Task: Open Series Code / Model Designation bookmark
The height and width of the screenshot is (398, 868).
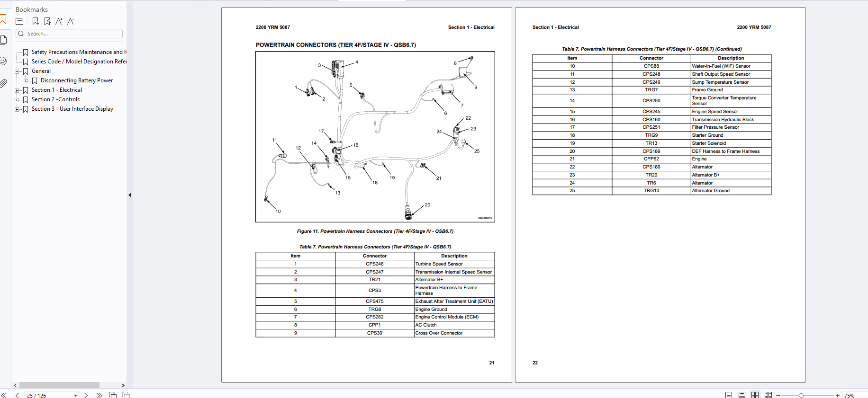Action: click(x=79, y=62)
